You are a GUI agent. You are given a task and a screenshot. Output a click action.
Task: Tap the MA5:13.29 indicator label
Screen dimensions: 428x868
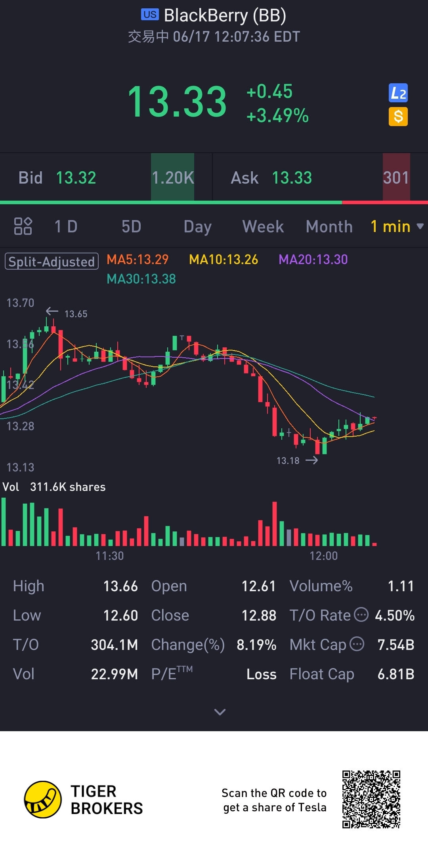click(x=138, y=259)
